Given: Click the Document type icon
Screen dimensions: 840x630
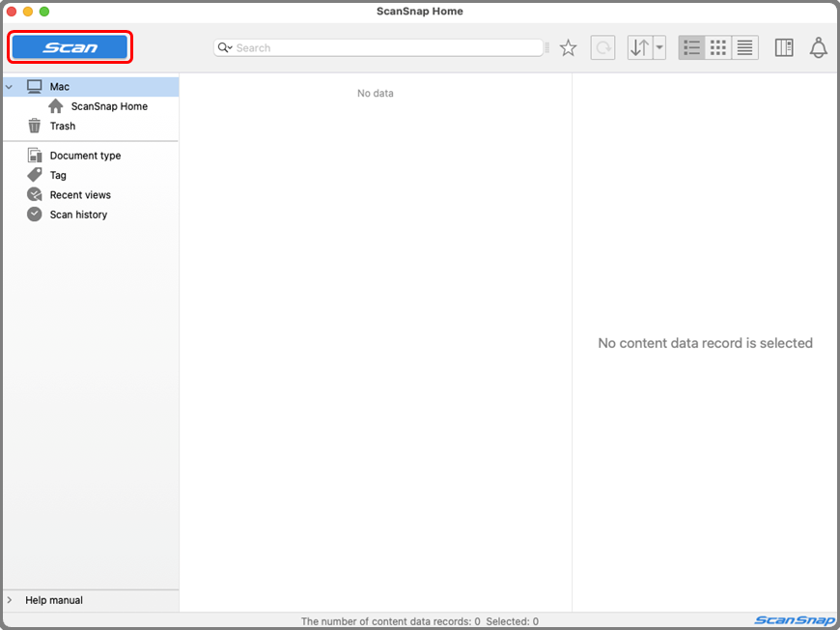Looking at the screenshot, I should coord(35,156).
